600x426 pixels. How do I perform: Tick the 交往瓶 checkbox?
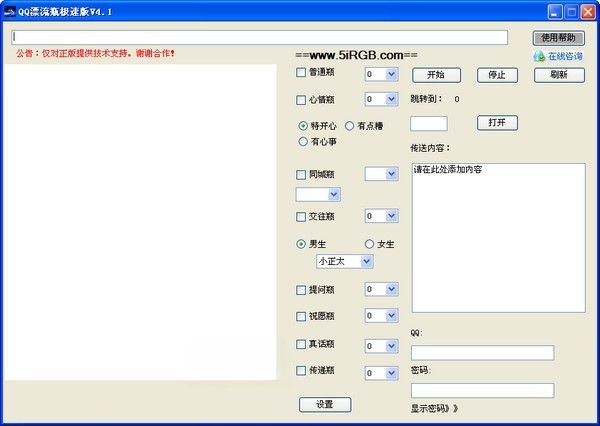301,217
